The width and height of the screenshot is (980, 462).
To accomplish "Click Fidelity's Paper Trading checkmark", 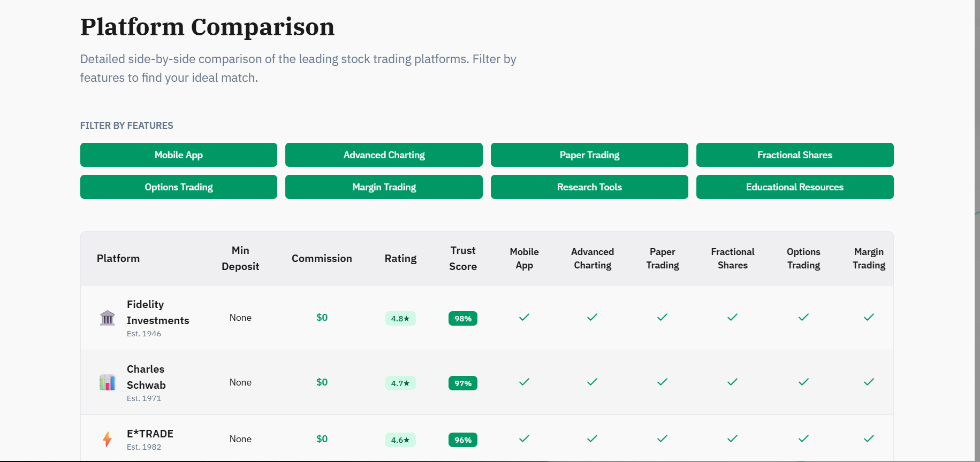I will point(662,317).
